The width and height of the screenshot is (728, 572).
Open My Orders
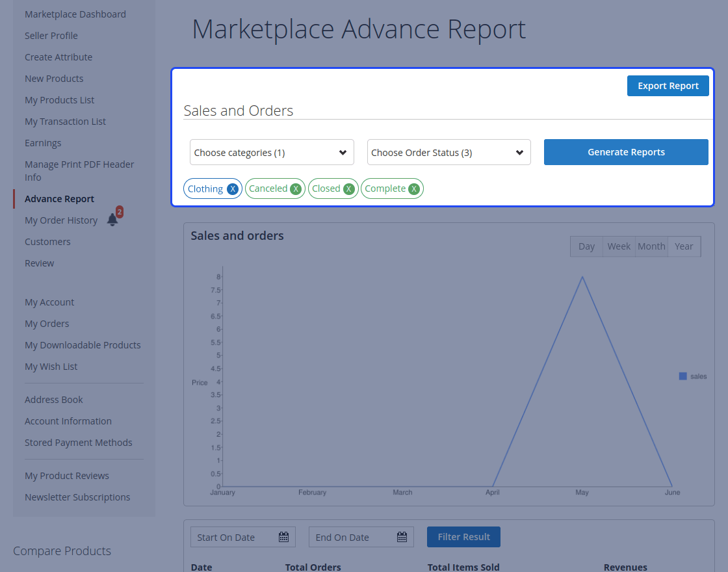pos(47,324)
